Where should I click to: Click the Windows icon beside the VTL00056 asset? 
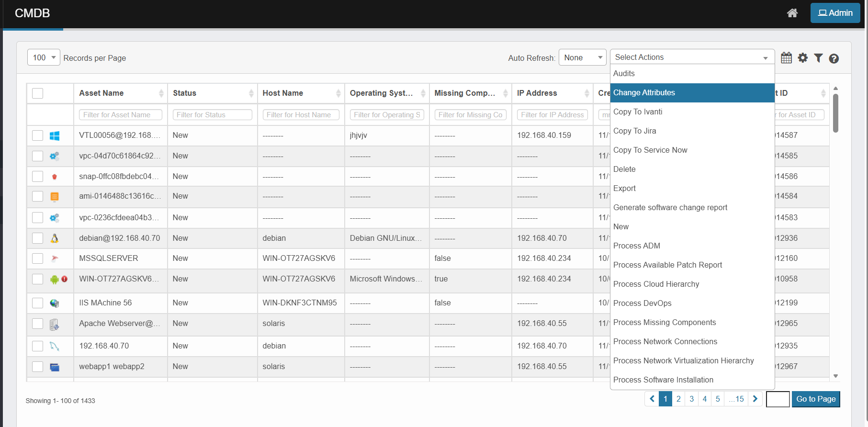(x=55, y=135)
